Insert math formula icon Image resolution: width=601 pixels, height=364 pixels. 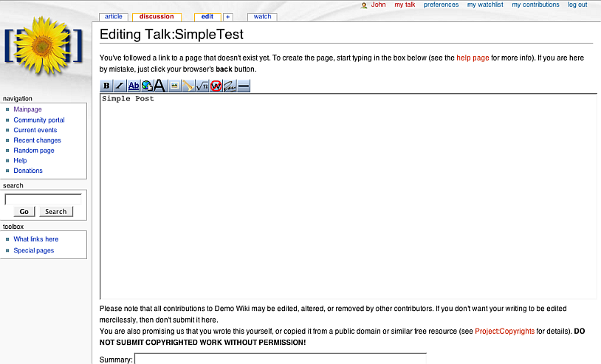[x=202, y=86]
